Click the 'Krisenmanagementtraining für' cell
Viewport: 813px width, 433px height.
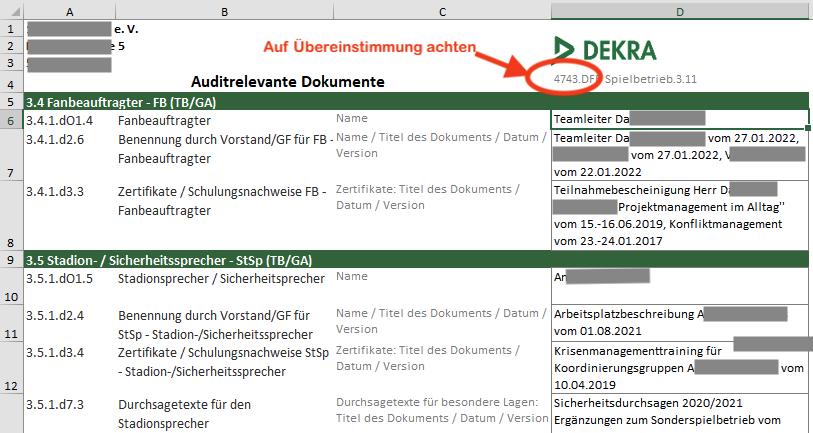click(680, 368)
